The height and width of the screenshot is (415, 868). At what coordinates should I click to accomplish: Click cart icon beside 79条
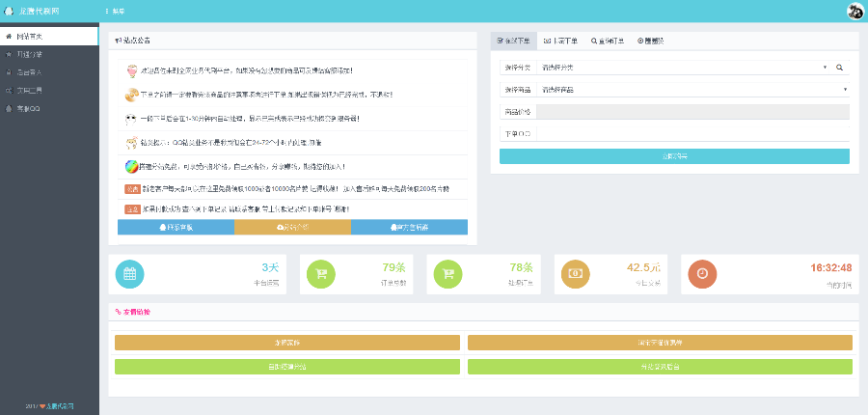pyautogui.click(x=320, y=274)
